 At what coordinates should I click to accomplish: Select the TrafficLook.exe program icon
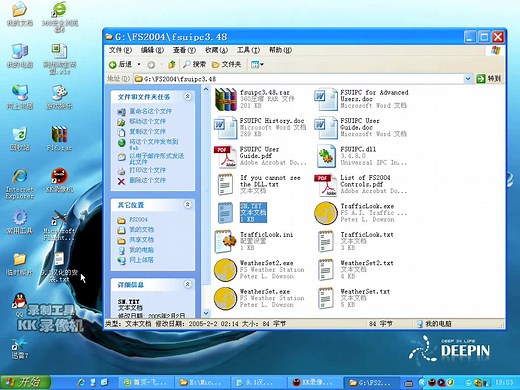pos(326,213)
